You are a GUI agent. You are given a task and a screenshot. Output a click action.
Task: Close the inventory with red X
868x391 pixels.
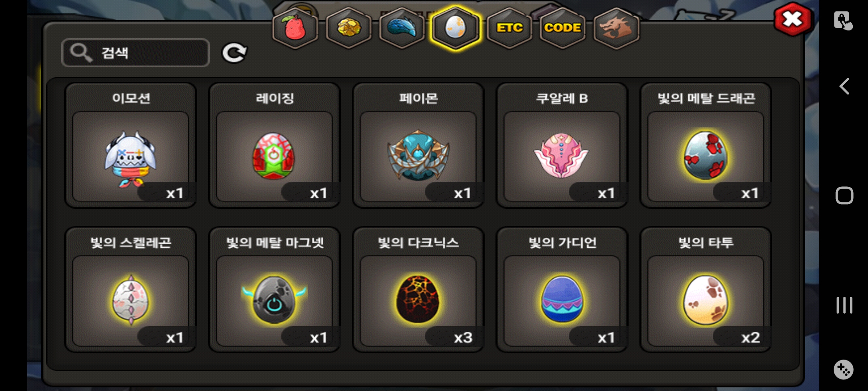pos(793,20)
